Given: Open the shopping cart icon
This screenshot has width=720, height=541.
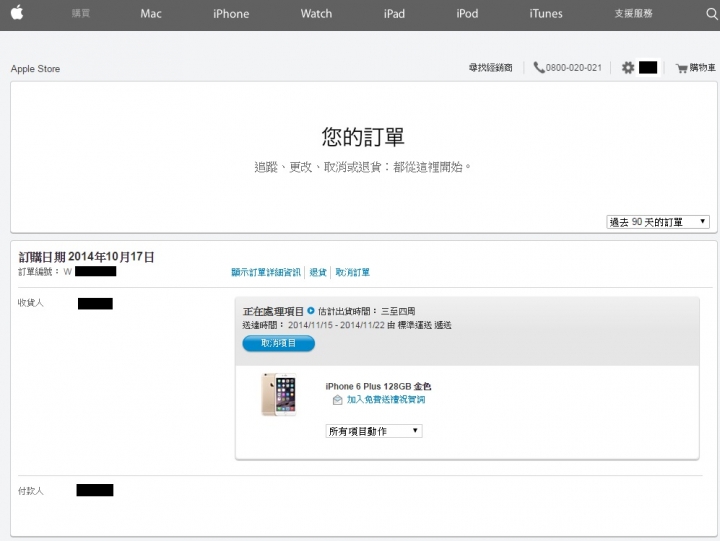Looking at the screenshot, I should (681, 68).
